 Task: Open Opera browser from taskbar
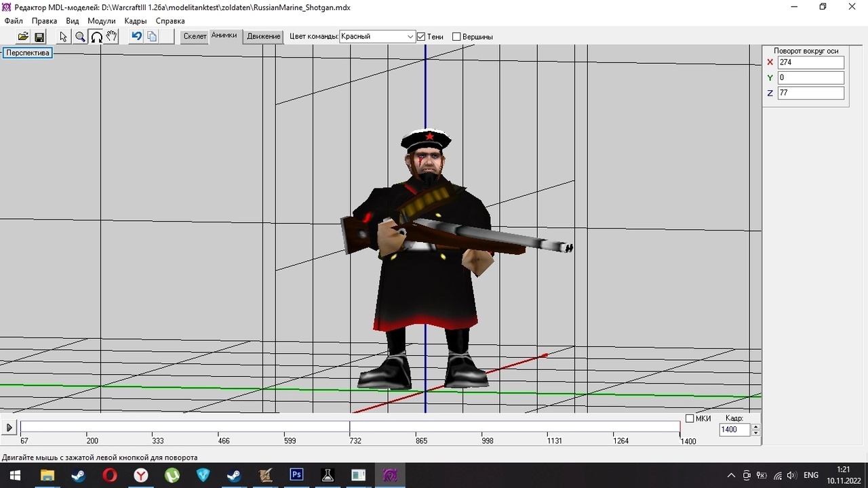109,475
